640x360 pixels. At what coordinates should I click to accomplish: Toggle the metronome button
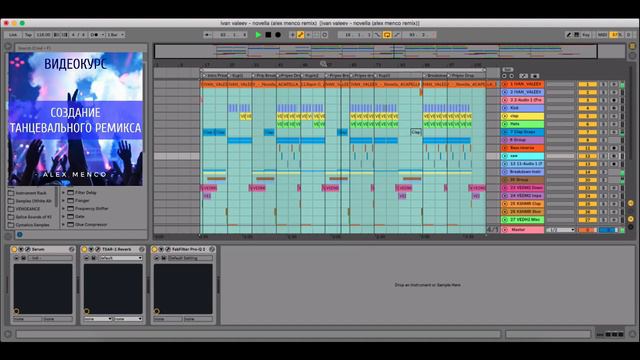95,35
